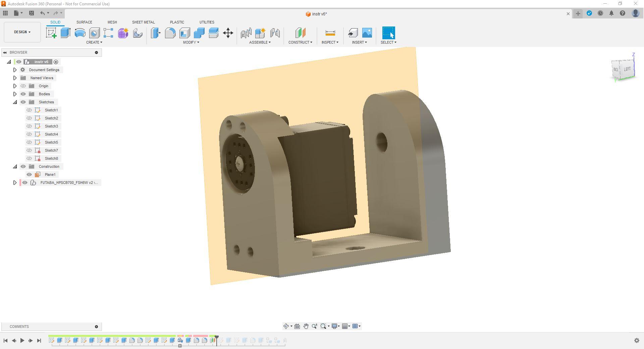Viewport: 644px width, 349px height.
Task: Open the CREATE dropdown menu
Action: [94, 42]
